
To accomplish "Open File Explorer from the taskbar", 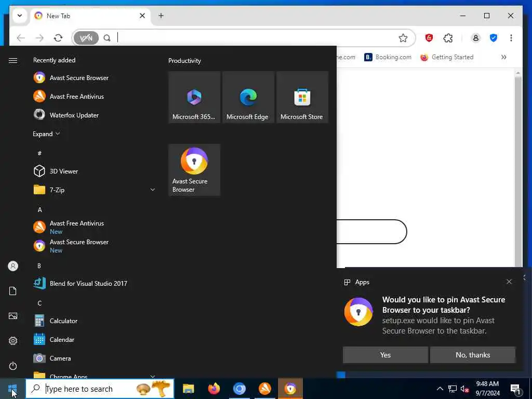I will (188, 389).
